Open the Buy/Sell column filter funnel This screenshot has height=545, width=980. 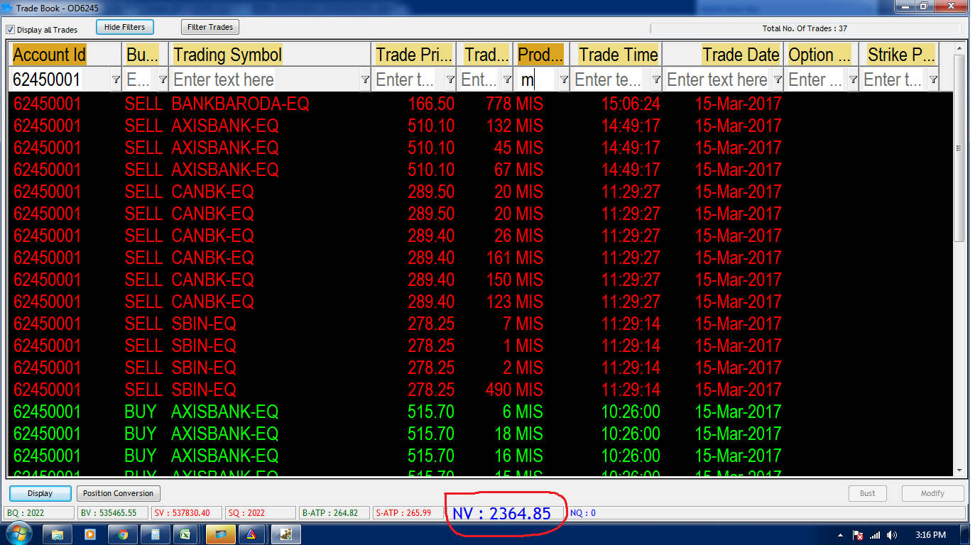coord(163,79)
